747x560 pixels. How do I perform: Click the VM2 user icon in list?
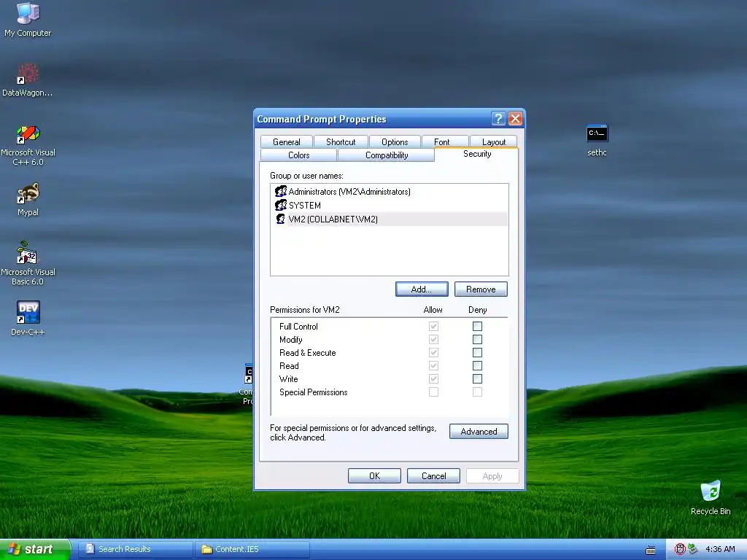point(281,219)
